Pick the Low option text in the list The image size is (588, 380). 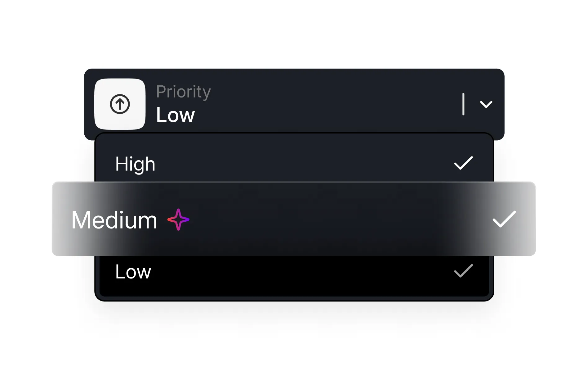coord(133,272)
